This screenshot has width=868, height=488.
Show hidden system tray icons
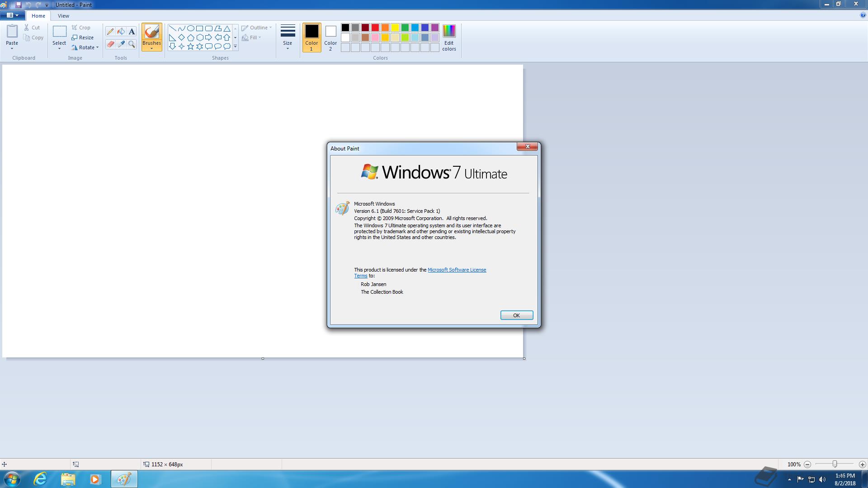click(789, 479)
